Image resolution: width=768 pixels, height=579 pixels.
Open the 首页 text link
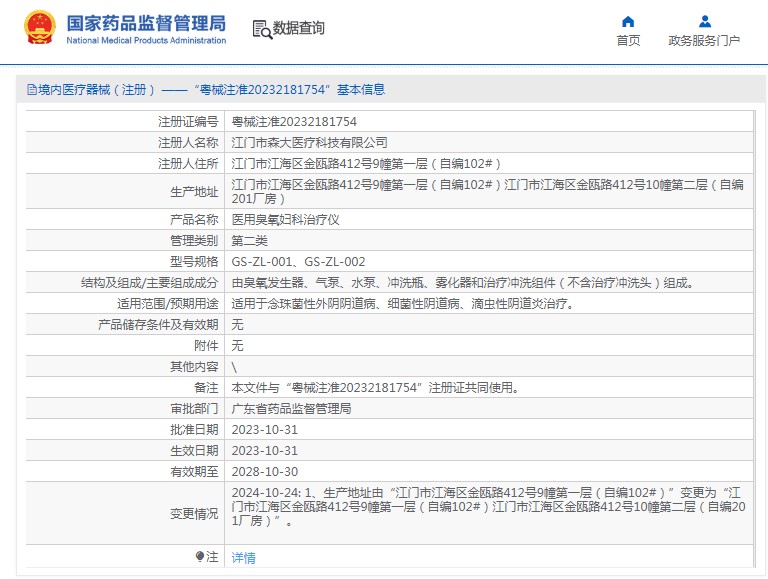point(628,41)
